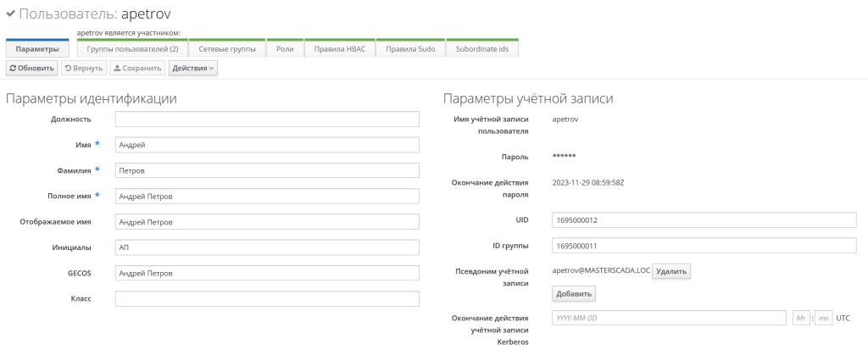Open the Subordinate ids tab
The width and height of the screenshot is (868, 355).
[481, 49]
